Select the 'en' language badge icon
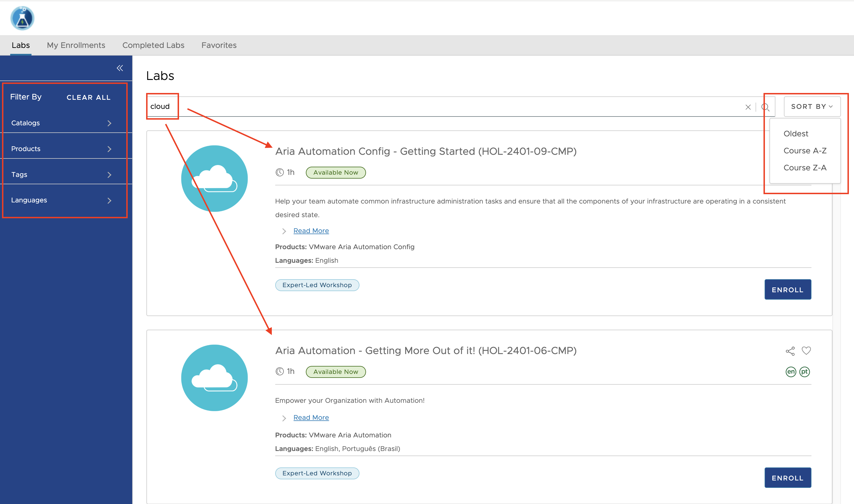 (x=791, y=372)
